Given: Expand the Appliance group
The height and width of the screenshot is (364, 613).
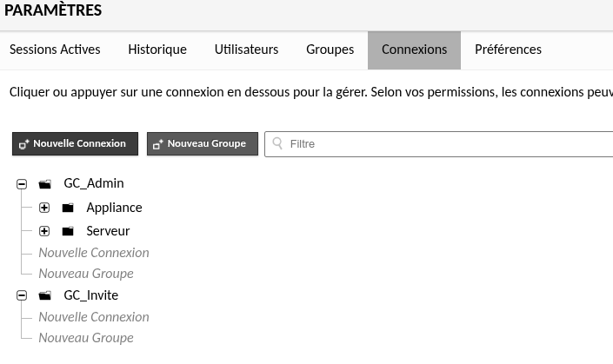Looking at the screenshot, I should coord(44,208).
